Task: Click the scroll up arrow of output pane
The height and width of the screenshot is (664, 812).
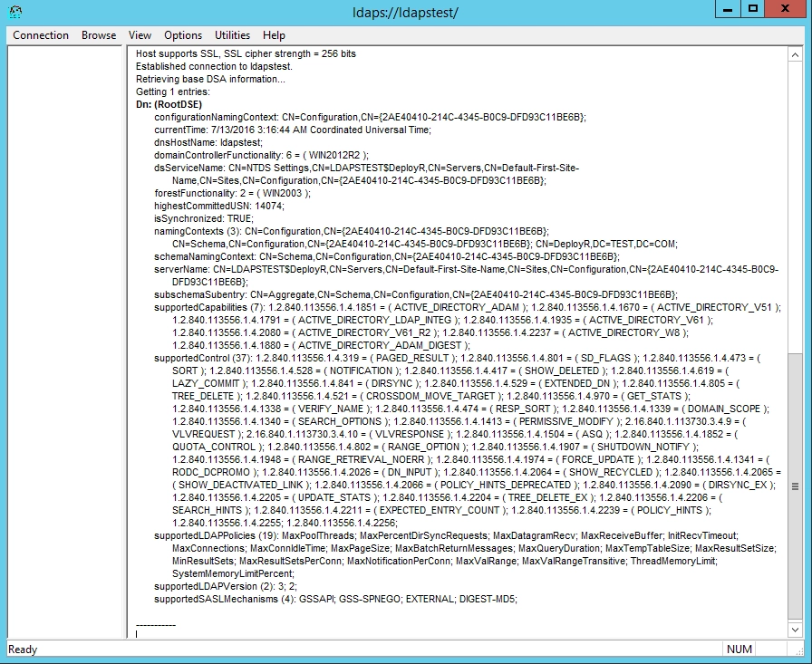Action: (x=795, y=54)
